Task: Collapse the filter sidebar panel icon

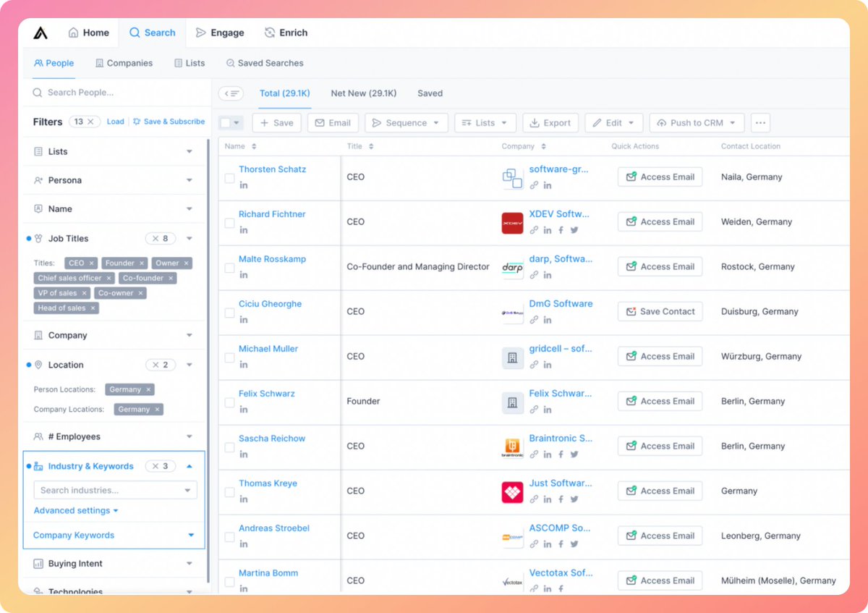Action: click(x=231, y=93)
